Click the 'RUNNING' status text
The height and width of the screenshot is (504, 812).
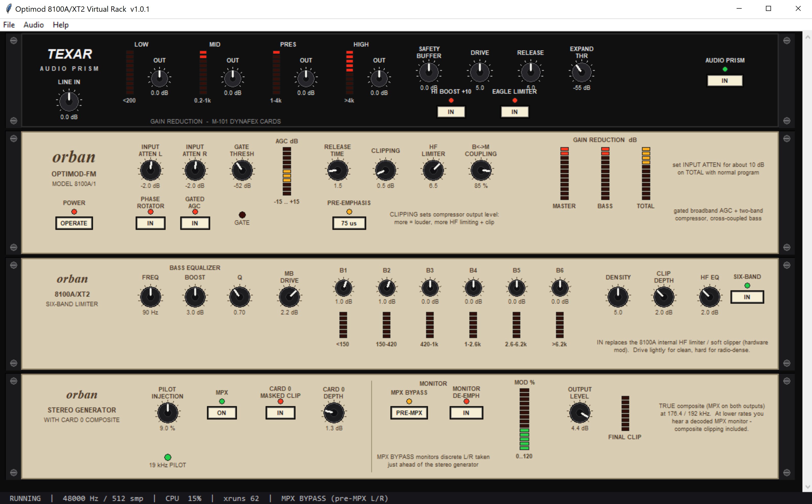point(25,498)
